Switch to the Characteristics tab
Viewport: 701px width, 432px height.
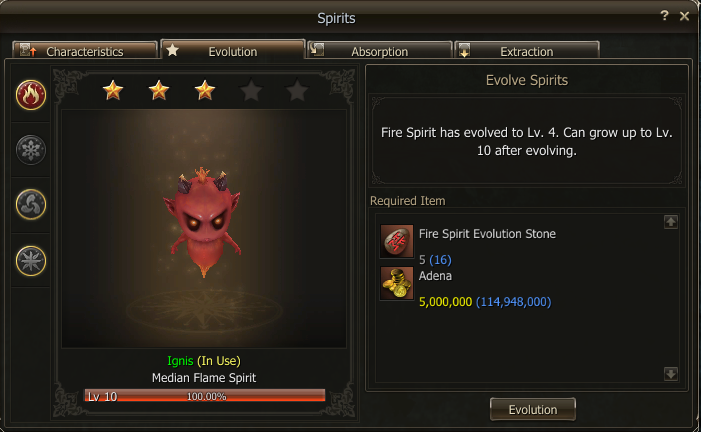tap(85, 51)
